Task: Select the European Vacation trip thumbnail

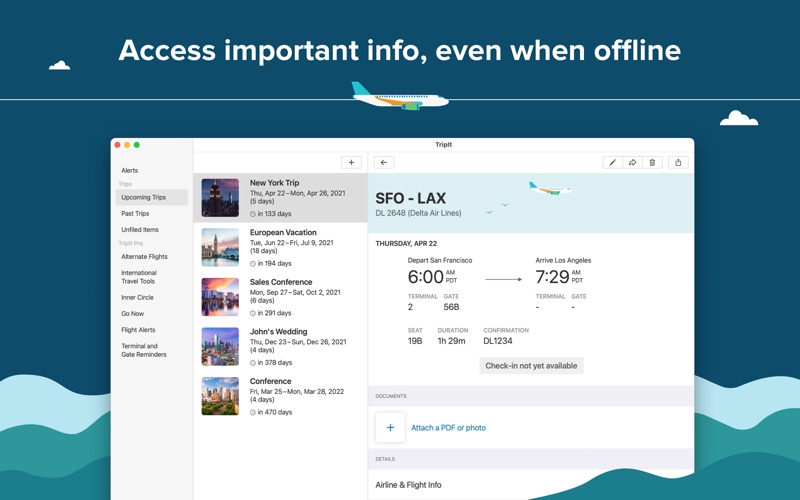Action: (x=220, y=247)
